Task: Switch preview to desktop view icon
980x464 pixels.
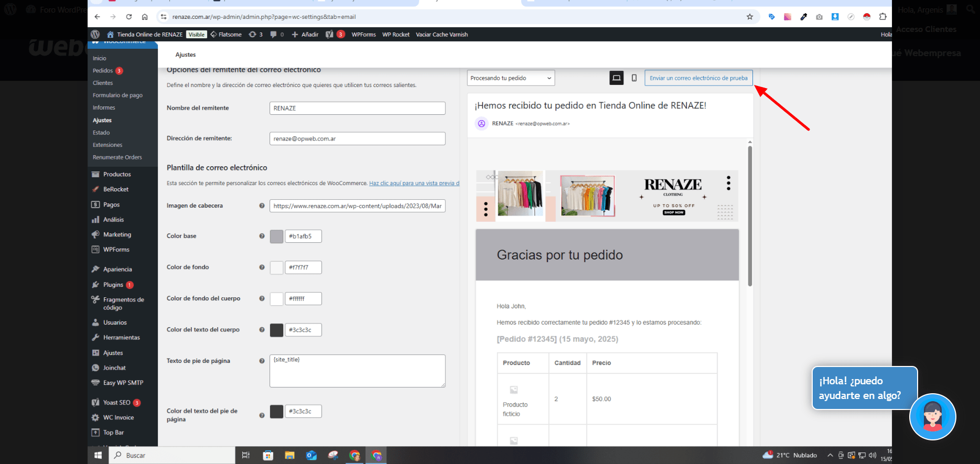Action: (617, 78)
